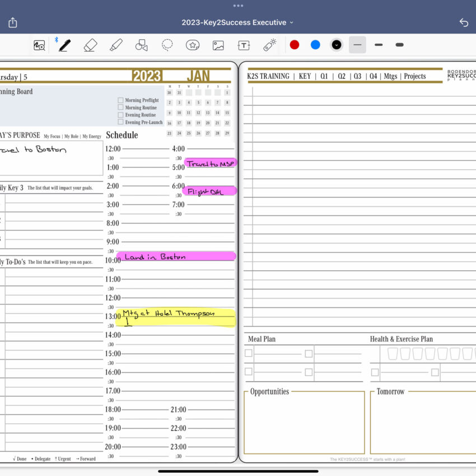The width and height of the screenshot is (476, 476).
Task: Open the K2S TRAINING tab
Action: click(268, 76)
